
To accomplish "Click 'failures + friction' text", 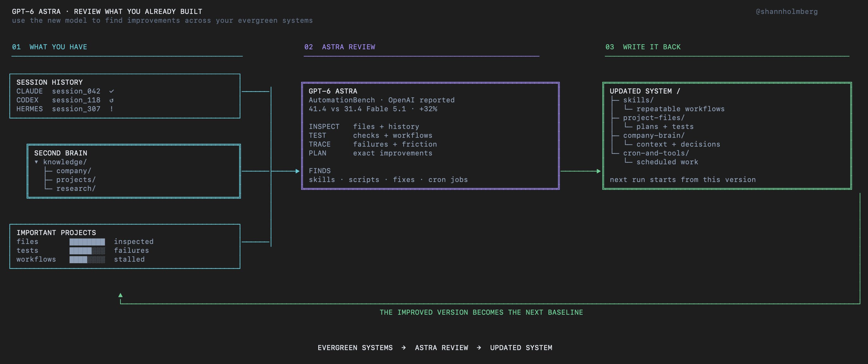I will click(x=395, y=144).
